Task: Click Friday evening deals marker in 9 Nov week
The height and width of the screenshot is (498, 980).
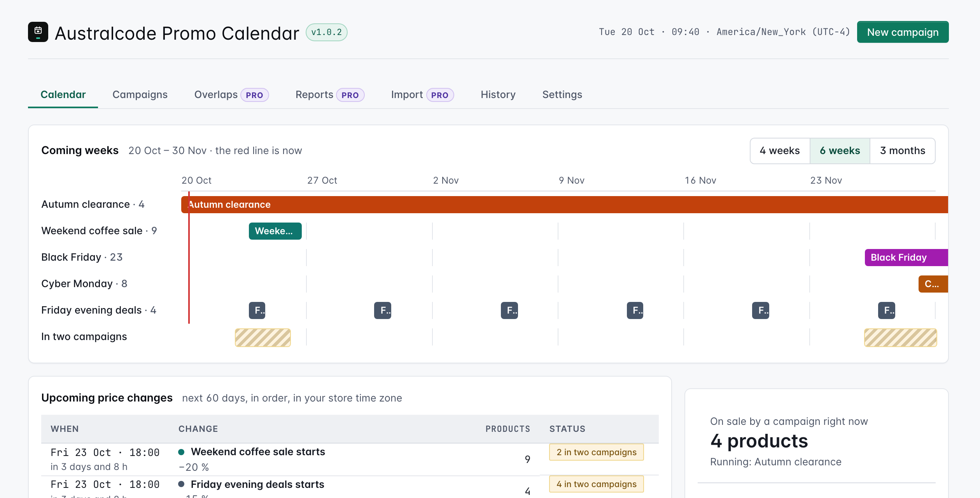Action: [x=635, y=310]
